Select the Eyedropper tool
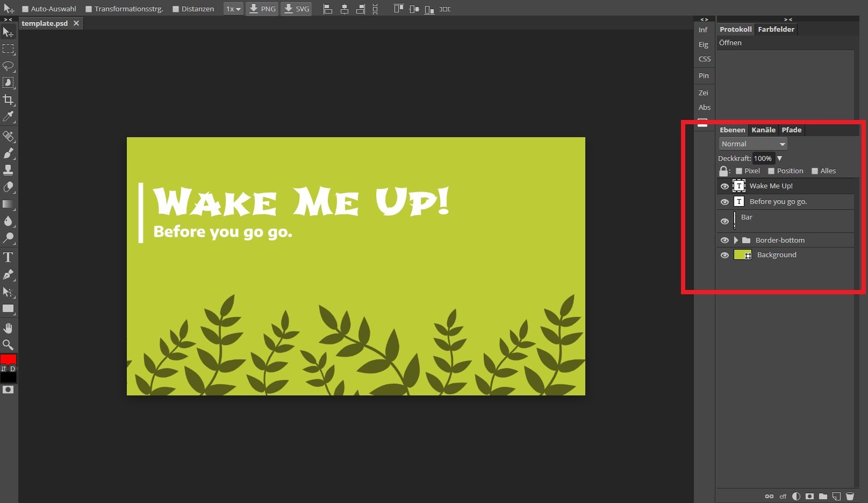This screenshot has width=868, height=503. click(x=8, y=117)
